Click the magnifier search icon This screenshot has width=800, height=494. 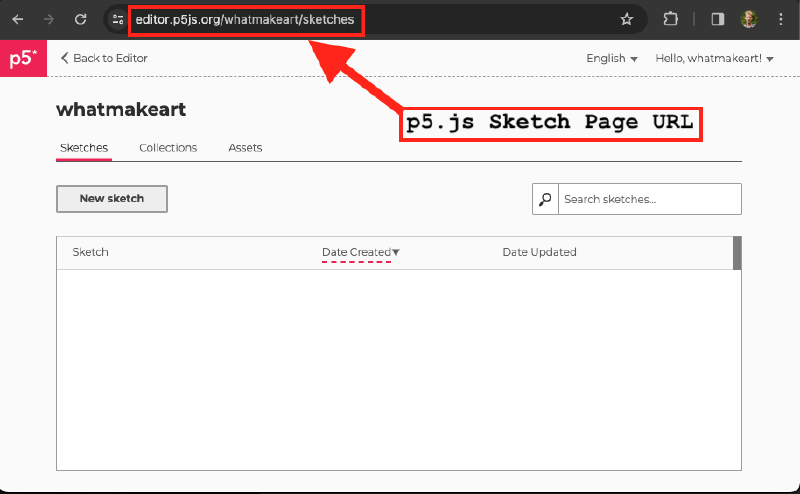pos(545,199)
